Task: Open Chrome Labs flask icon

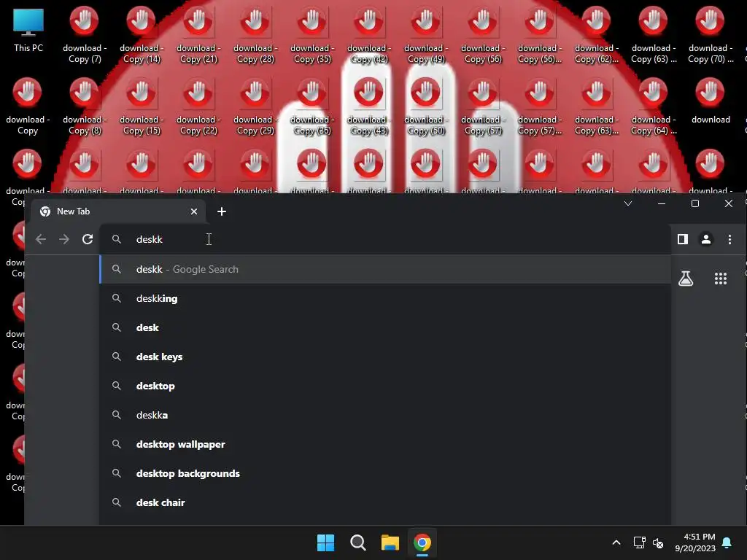Action: click(686, 279)
